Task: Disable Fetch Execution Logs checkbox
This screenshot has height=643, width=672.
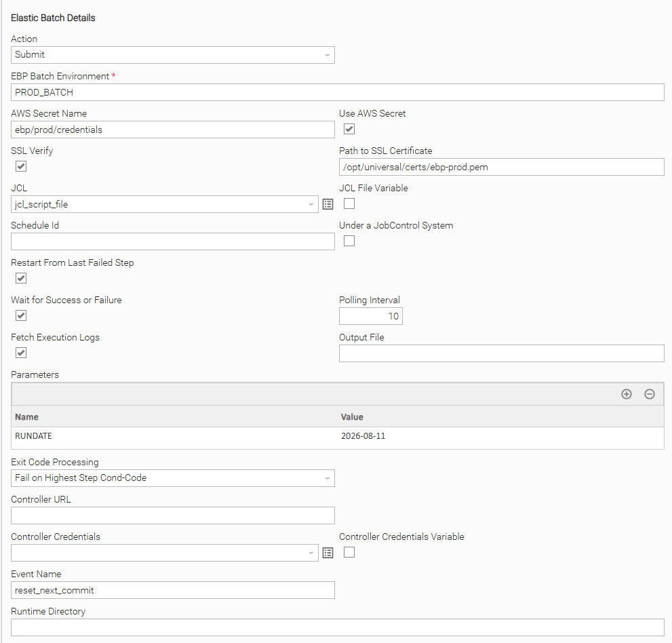Action: [x=21, y=353]
